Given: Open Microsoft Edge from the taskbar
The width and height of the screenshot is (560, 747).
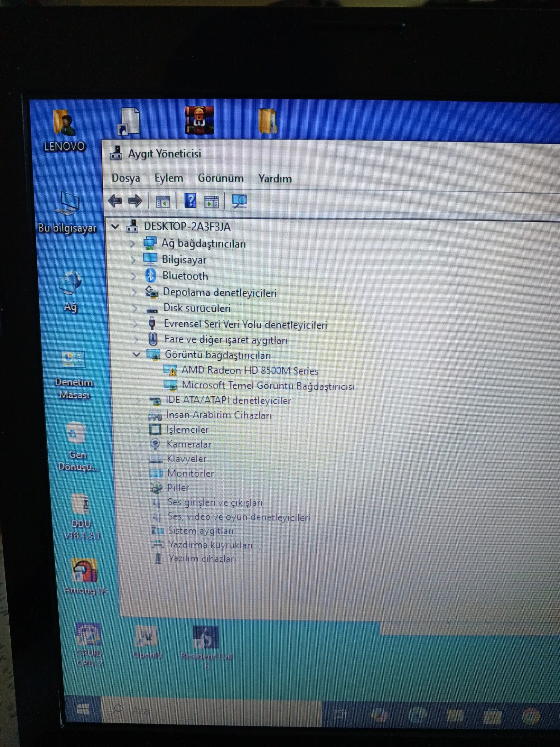Looking at the screenshot, I should tap(417, 715).
